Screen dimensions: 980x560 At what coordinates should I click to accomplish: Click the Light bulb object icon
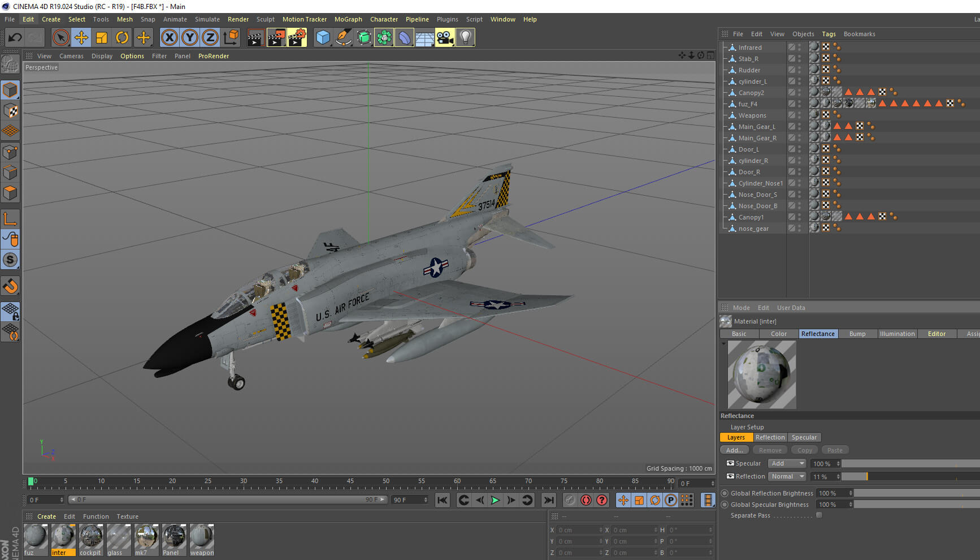click(x=465, y=38)
